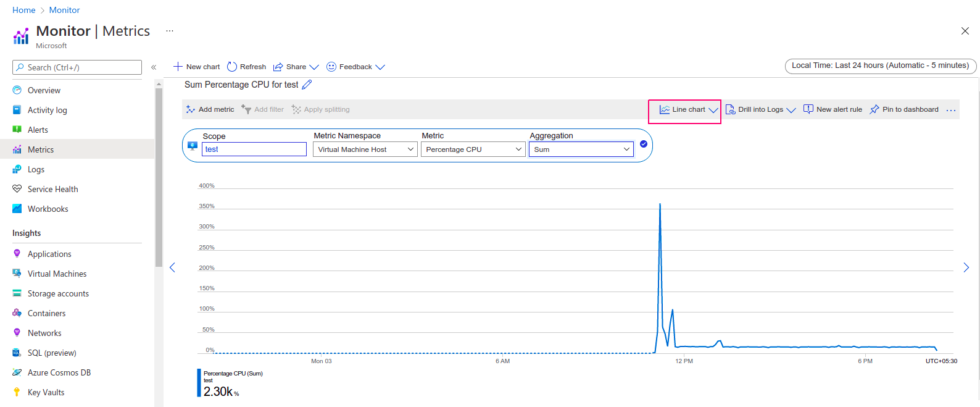Click the Refresh button
Image resolution: width=980 pixels, height=407 pixels.
pos(247,67)
